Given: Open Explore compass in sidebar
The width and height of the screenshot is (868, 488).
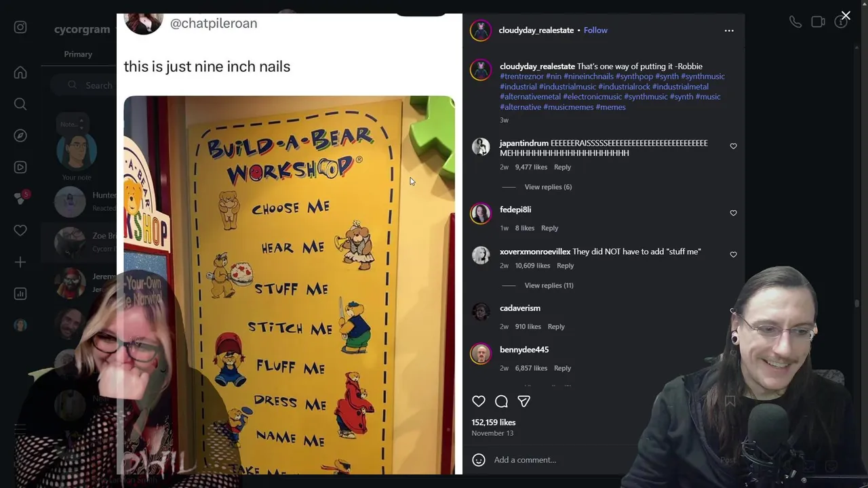Looking at the screenshot, I should pos(20,136).
